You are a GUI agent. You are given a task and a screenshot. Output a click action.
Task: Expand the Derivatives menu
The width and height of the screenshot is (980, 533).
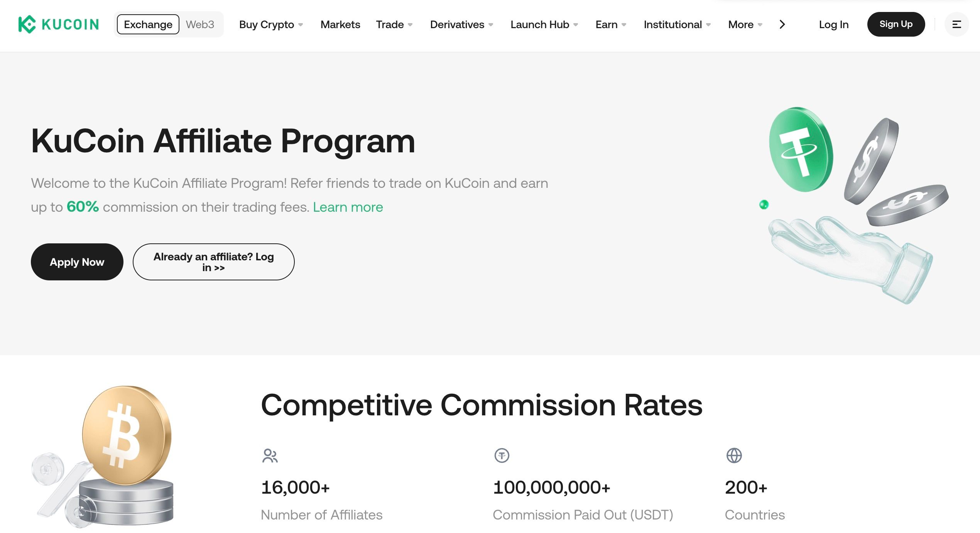[x=457, y=24]
